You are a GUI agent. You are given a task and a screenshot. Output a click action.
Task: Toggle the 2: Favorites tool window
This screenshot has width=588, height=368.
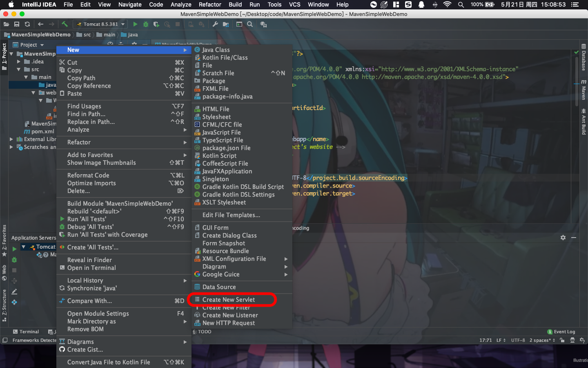click(4, 241)
